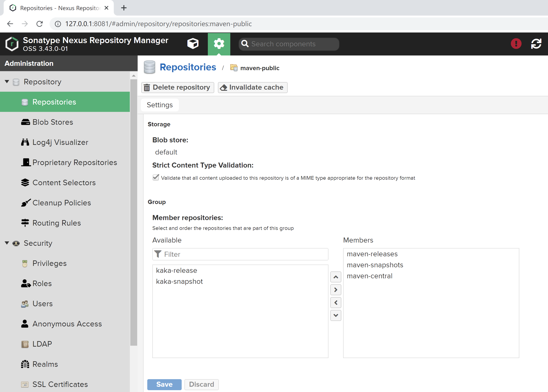Toggle Strict Content Type Validation checkbox
This screenshot has height=392, width=548.
[x=156, y=177]
